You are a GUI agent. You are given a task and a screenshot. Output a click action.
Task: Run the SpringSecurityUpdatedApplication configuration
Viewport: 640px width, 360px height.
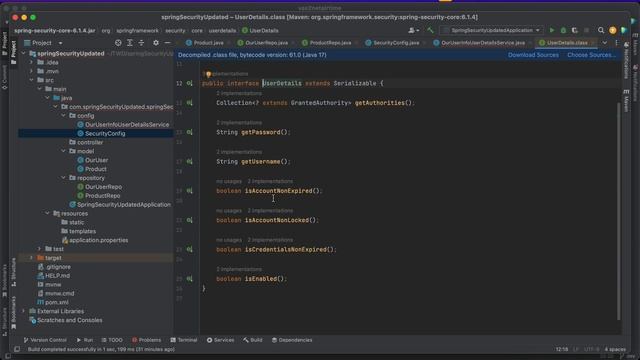click(552, 30)
